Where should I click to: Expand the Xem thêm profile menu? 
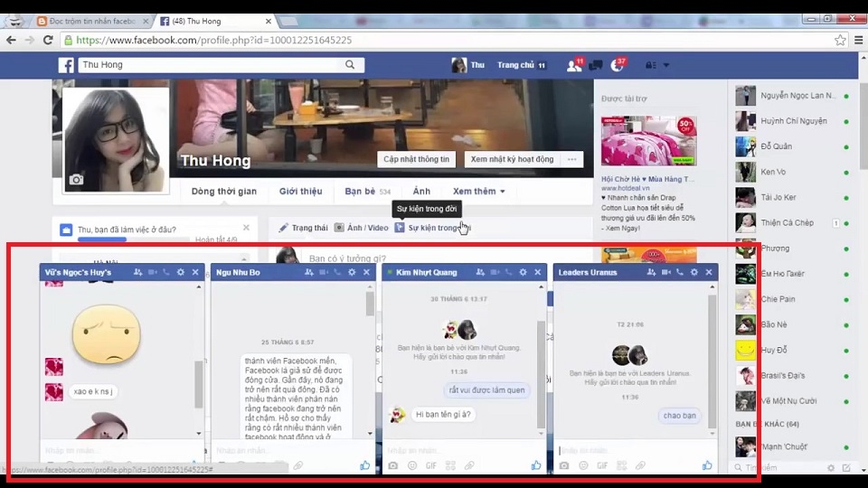click(x=479, y=192)
